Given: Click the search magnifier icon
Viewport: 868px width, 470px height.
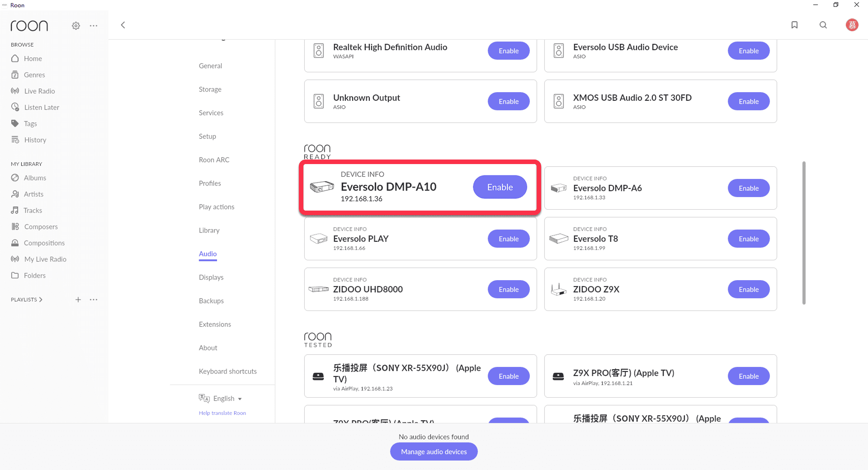Looking at the screenshot, I should click(823, 25).
